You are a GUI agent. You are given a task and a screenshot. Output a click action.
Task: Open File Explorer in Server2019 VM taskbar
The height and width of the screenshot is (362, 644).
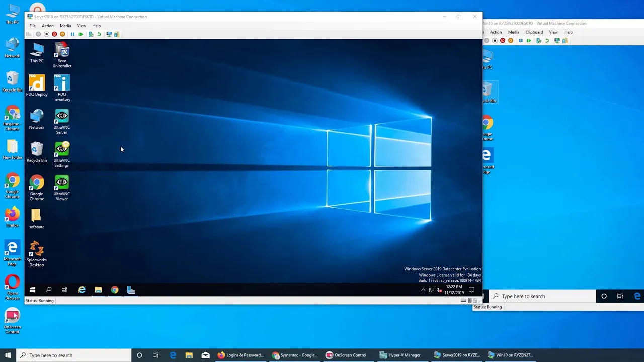click(98, 290)
